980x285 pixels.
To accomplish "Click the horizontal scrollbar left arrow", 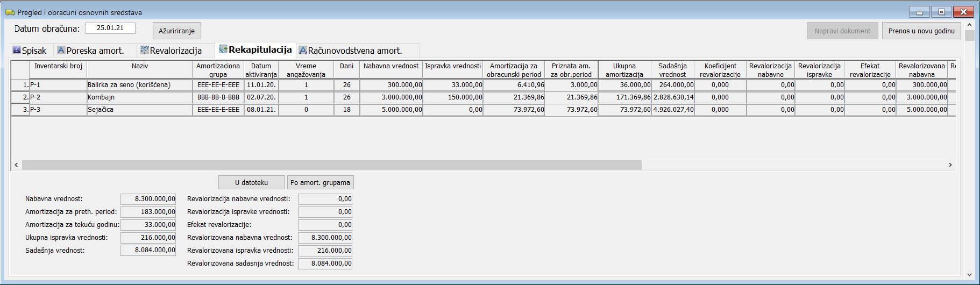I will click(x=16, y=165).
